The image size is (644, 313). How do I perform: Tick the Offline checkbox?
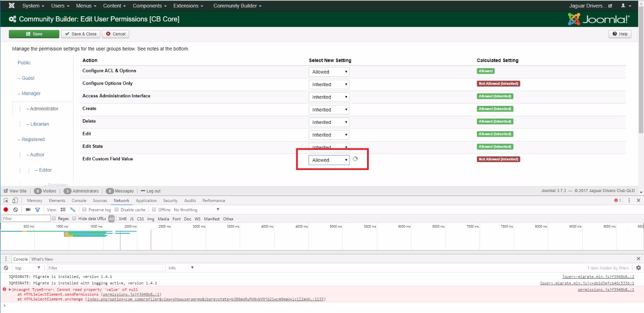[x=154, y=210]
